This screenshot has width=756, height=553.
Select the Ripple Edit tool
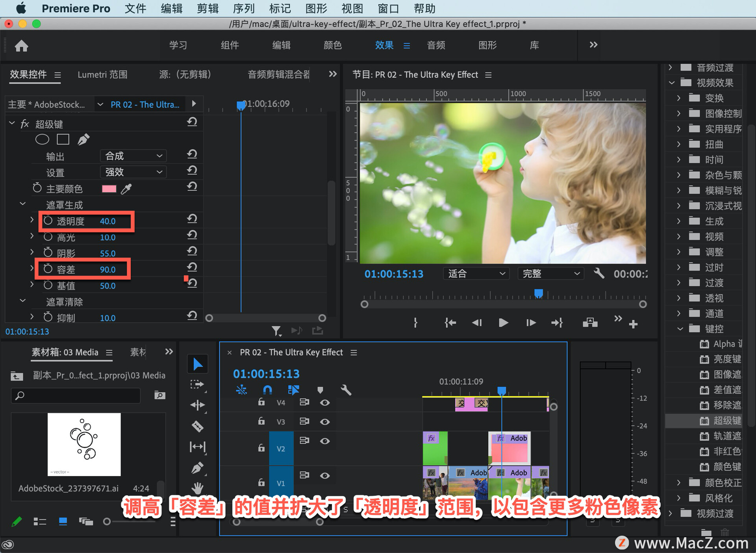click(x=197, y=405)
